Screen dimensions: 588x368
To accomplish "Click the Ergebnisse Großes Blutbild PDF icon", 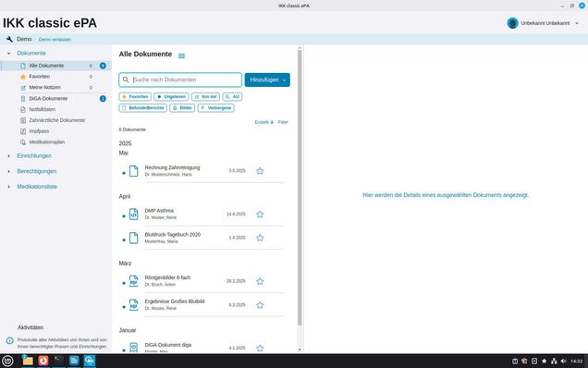I will coord(133,305).
